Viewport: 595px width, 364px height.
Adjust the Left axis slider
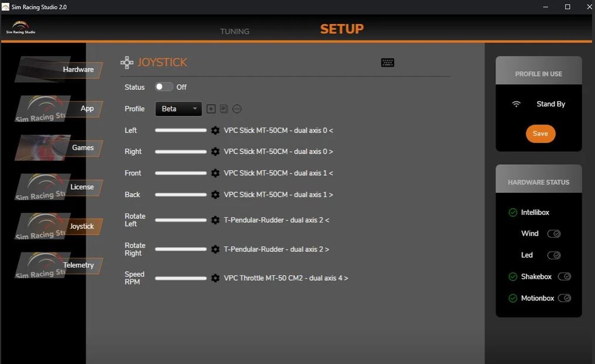coord(181,130)
